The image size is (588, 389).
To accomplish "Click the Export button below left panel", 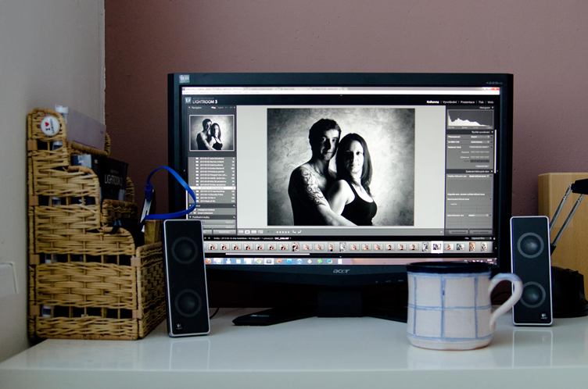I will 224,232.
